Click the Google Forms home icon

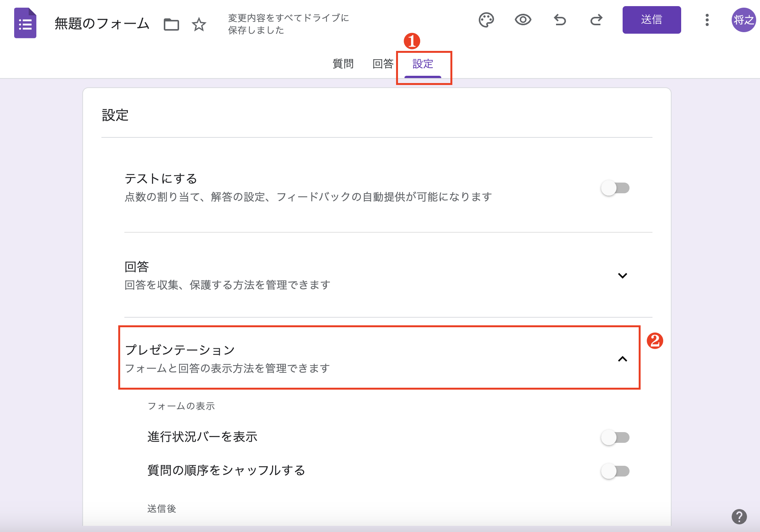click(x=25, y=23)
